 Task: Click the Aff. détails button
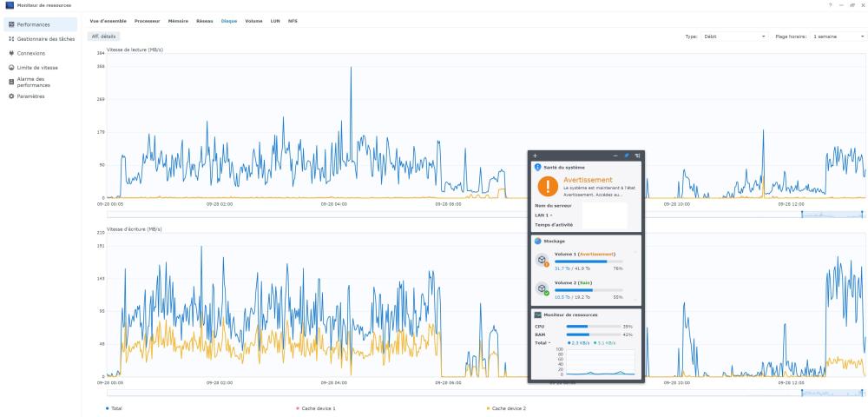point(104,36)
